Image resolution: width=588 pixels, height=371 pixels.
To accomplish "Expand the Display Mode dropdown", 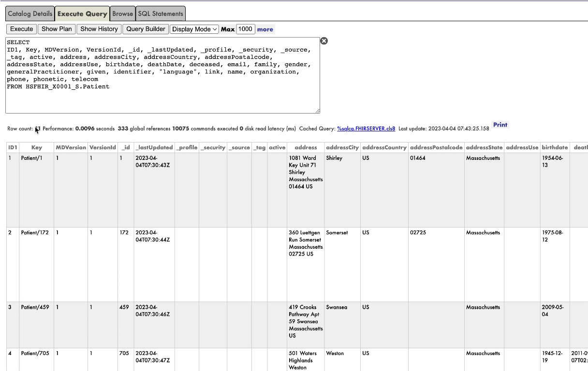I will coord(194,29).
